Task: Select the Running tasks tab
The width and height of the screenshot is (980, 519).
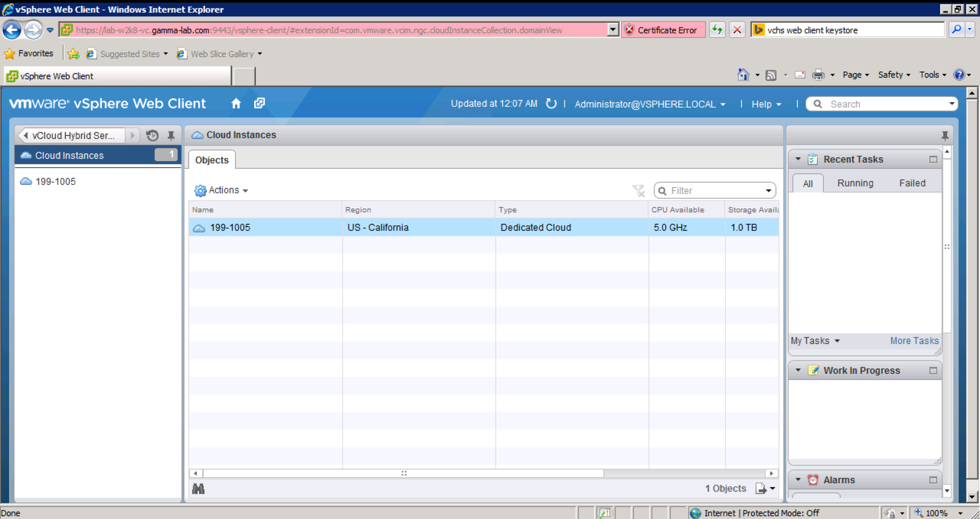Action: click(x=855, y=183)
